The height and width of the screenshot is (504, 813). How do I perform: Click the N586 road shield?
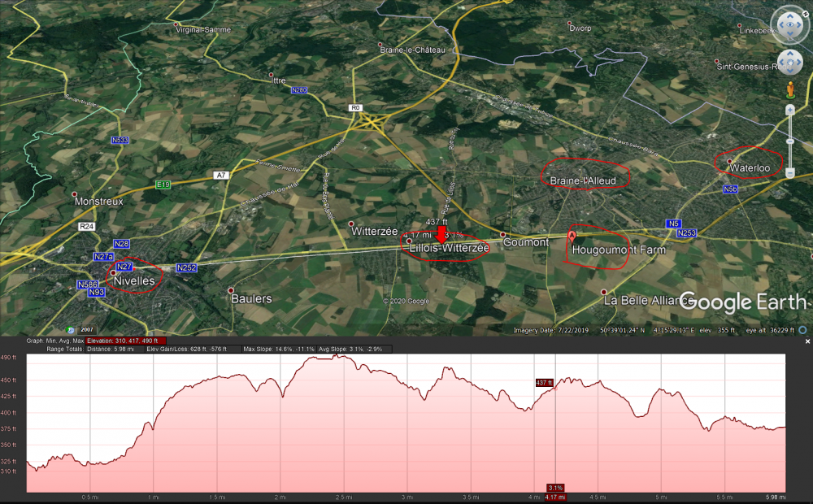(88, 285)
